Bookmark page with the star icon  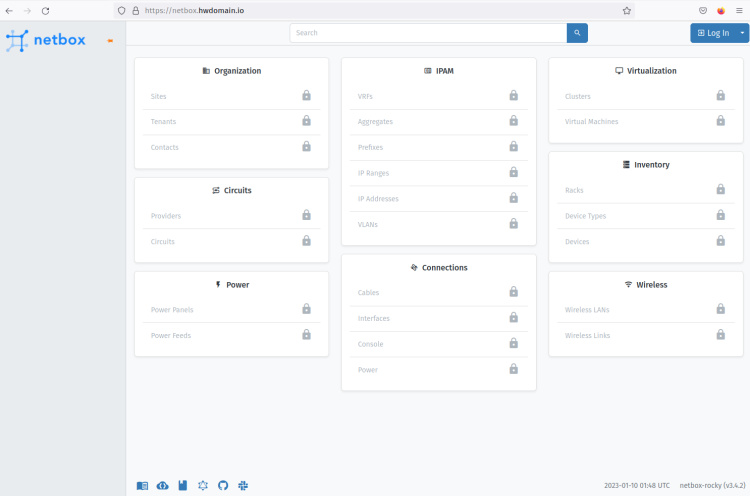tap(627, 10)
